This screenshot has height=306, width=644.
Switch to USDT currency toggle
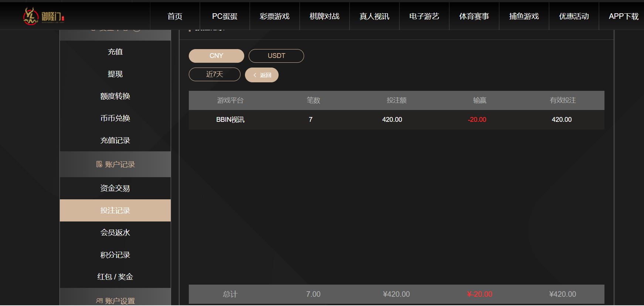(x=276, y=56)
